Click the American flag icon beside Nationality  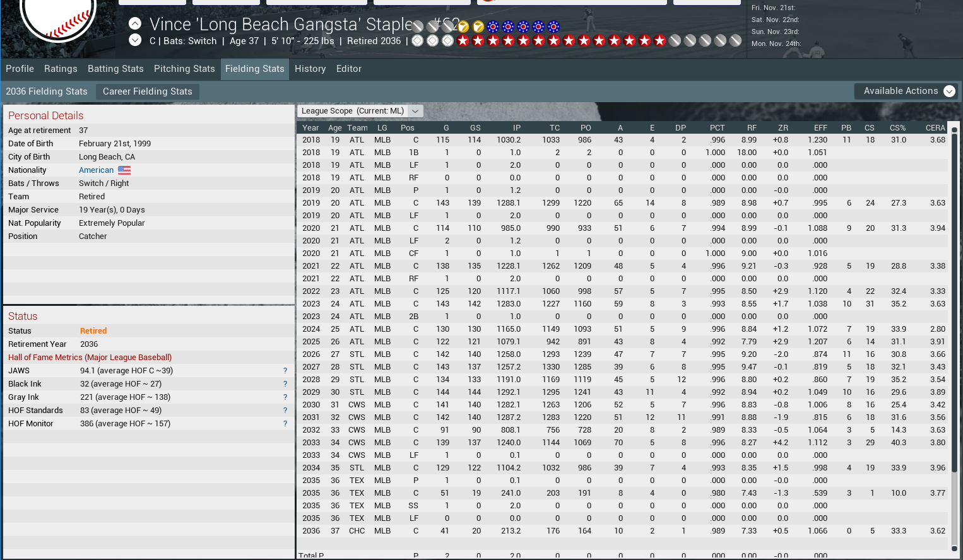coord(124,170)
